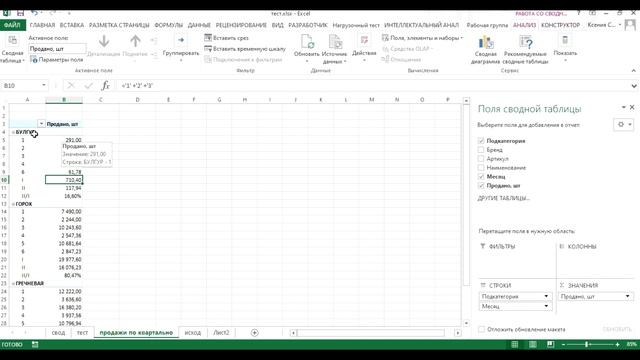Switch to the свод sheet
This screenshot has width=640, height=360.
click(58, 333)
